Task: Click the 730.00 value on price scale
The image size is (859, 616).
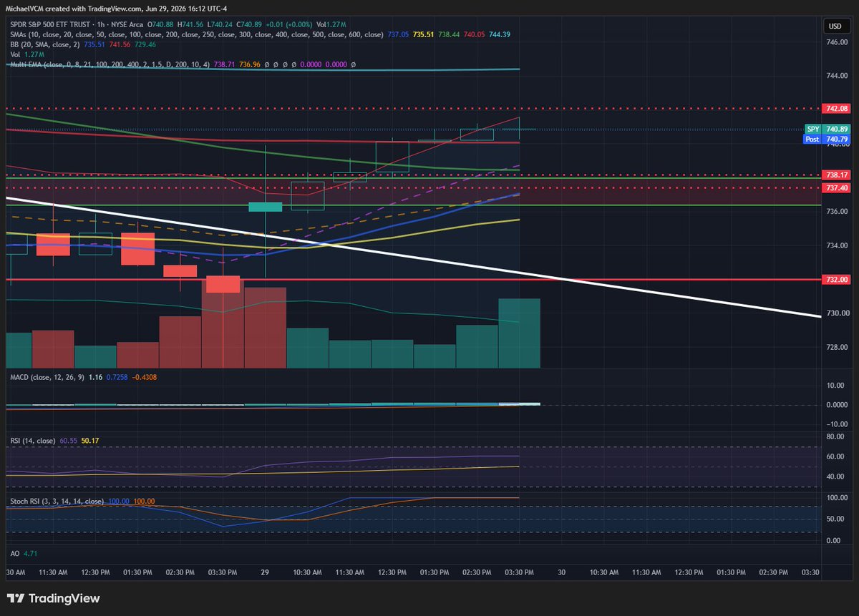Action: pos(836,313)
